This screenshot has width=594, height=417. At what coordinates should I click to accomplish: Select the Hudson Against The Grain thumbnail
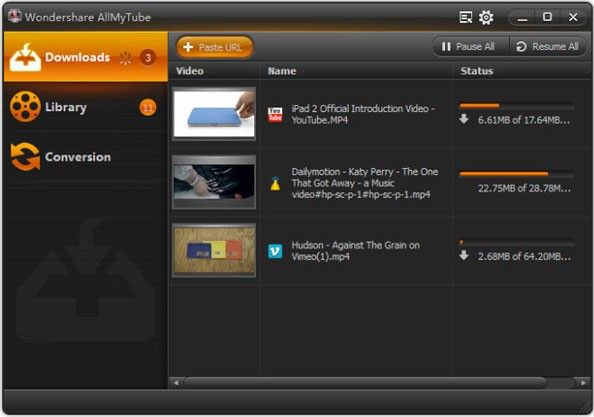(214, 250)
